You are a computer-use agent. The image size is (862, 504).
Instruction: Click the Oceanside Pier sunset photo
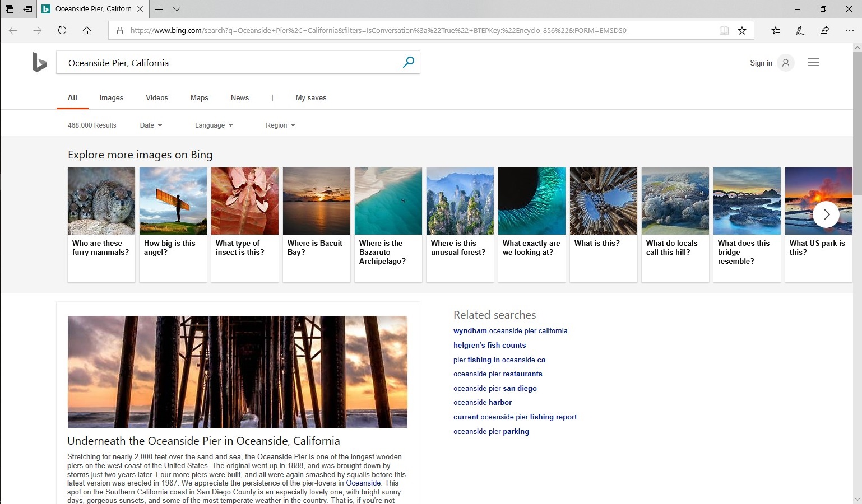[238, 372]
